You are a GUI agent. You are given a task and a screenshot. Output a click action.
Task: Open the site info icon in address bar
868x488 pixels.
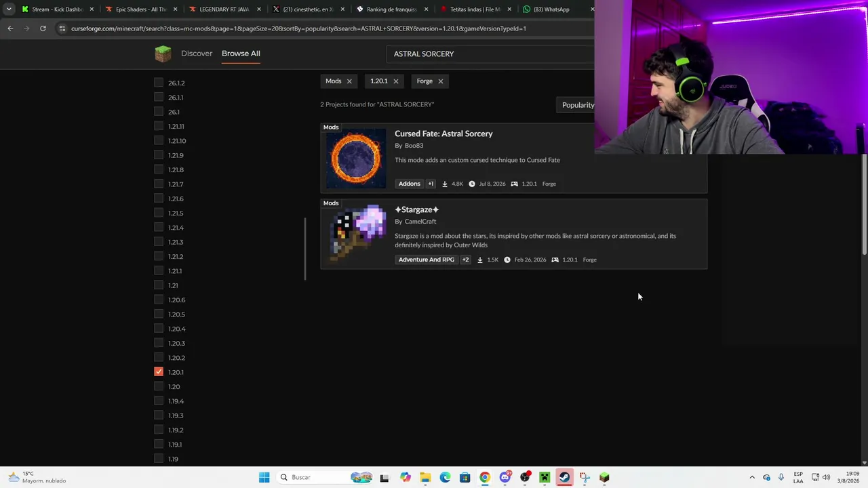pyautogui.click(x=62, y=28)
